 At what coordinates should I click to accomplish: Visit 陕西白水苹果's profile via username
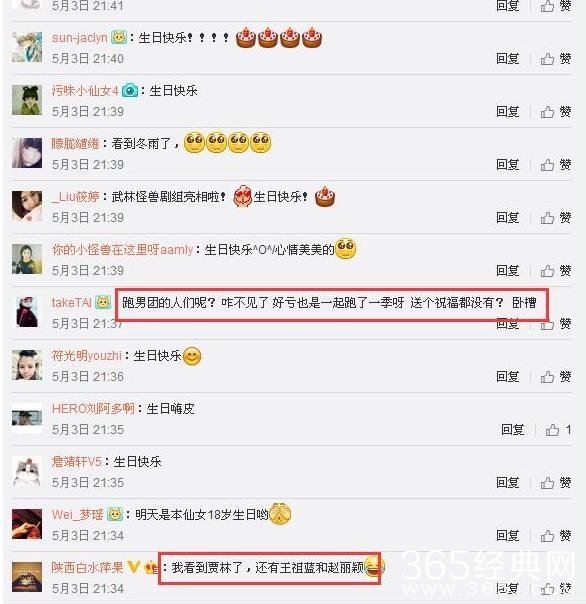click(87, 567)
